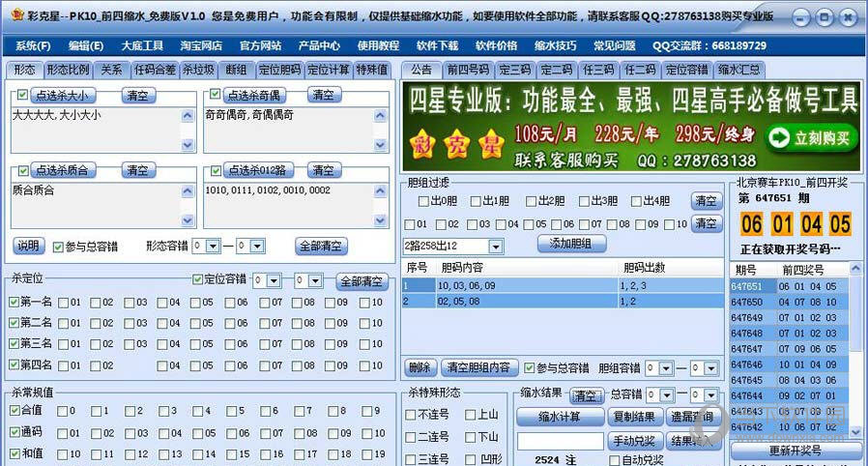This screenshot has height=466, width=868.
Task: Open the 缩水技巧 menu
Action: [555, 46]
